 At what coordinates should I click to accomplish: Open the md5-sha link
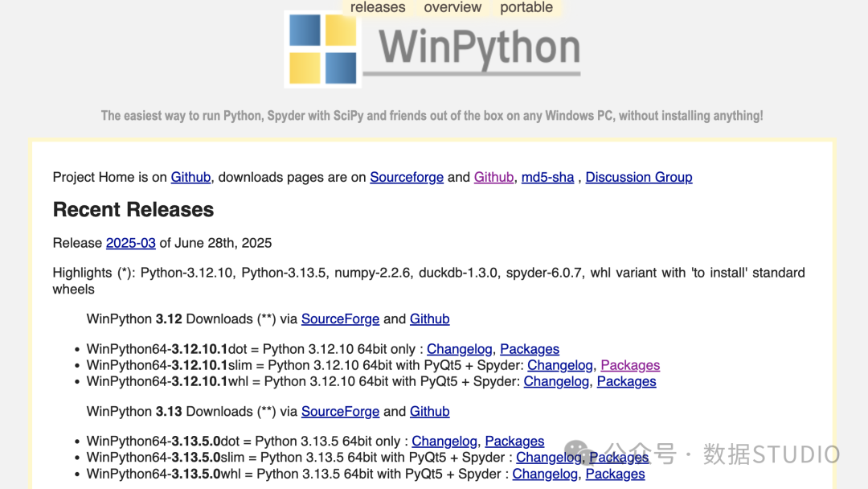tap(547, 177)
